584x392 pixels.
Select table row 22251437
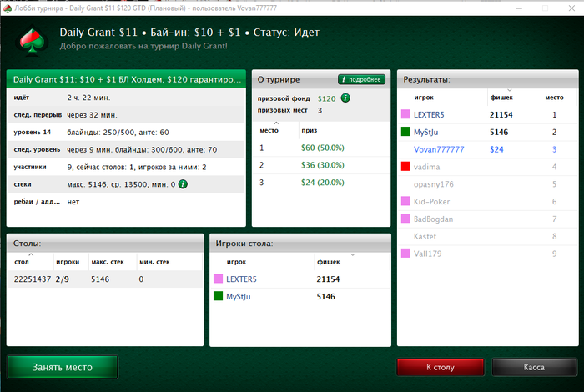coord(104,279)
